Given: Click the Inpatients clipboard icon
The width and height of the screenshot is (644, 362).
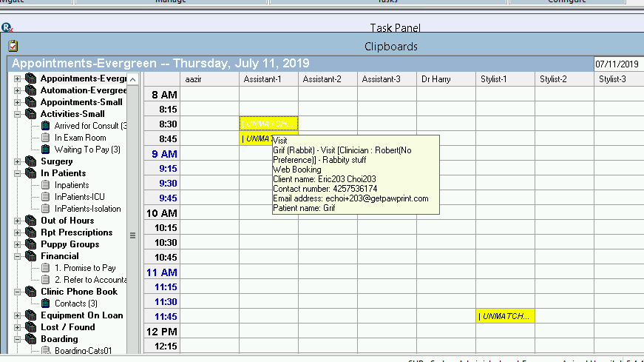Looking at the screenshot, I should coord(46,185).
